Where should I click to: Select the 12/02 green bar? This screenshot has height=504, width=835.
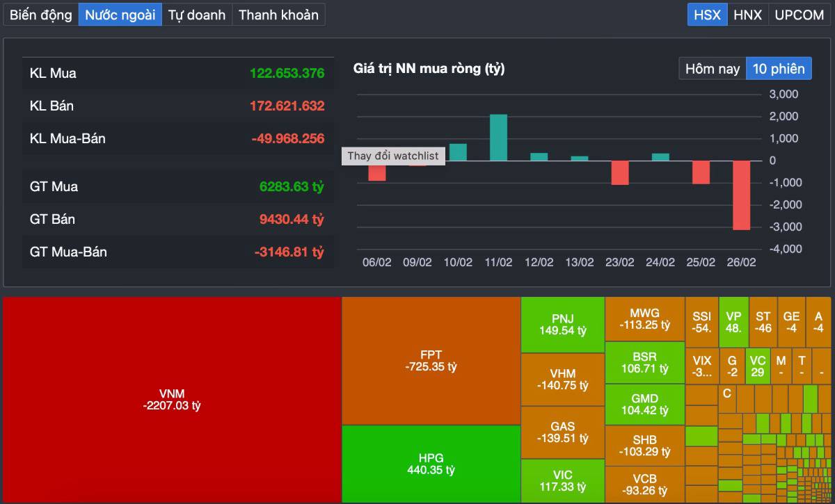pyautogui.click(x=539, y=156)
